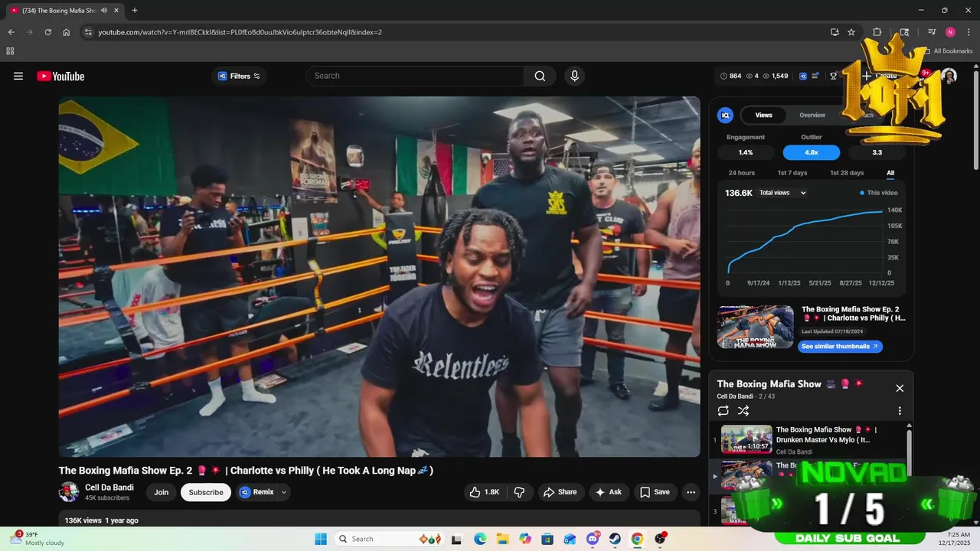Go back in Chrome
Image resolution: width=980 pixels, height=551 pixels.
point(11,32)
